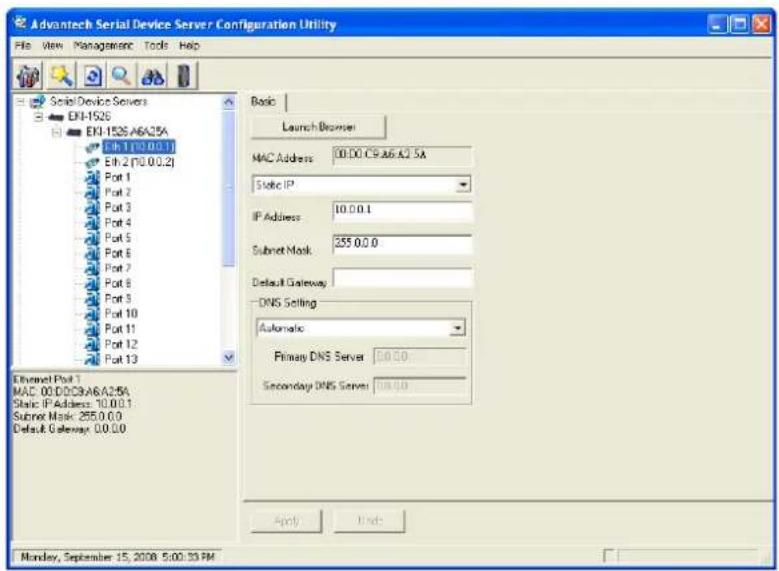Click the port icon beside Port 8

(x=92, y=284)
